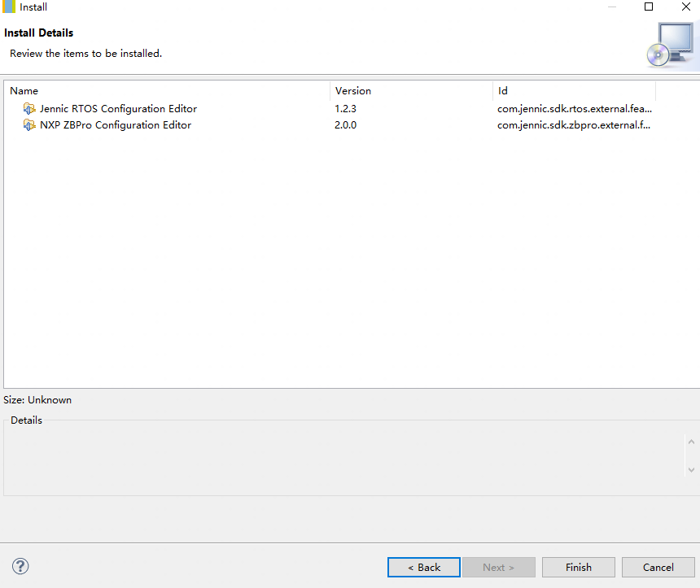700x588 pixels.
Task: Cancel the Install dialog
Action: 658,567
